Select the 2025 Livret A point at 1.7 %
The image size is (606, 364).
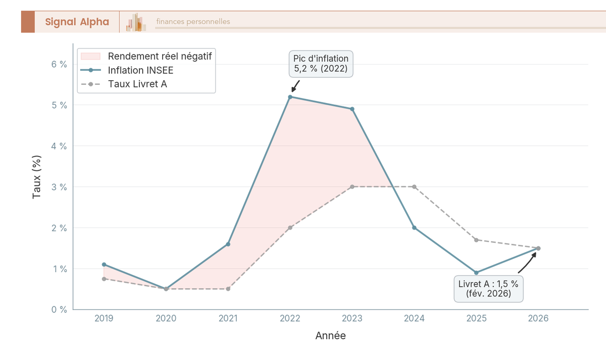476,240
